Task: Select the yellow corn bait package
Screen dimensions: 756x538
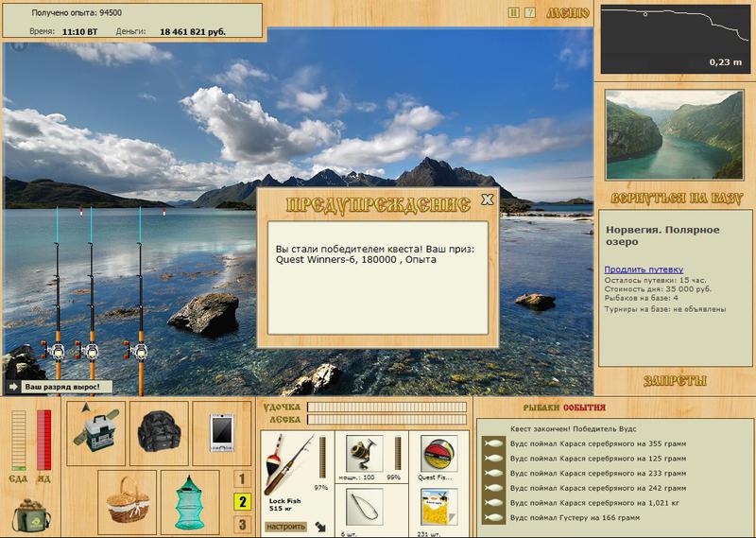Action: coord(438,507)
